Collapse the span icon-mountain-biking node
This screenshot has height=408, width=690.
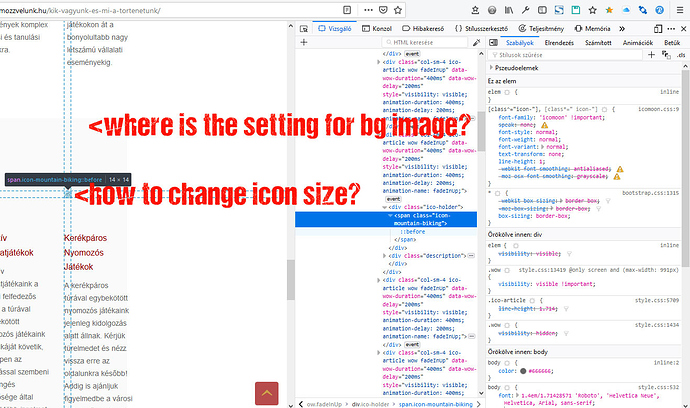point(390,216)
